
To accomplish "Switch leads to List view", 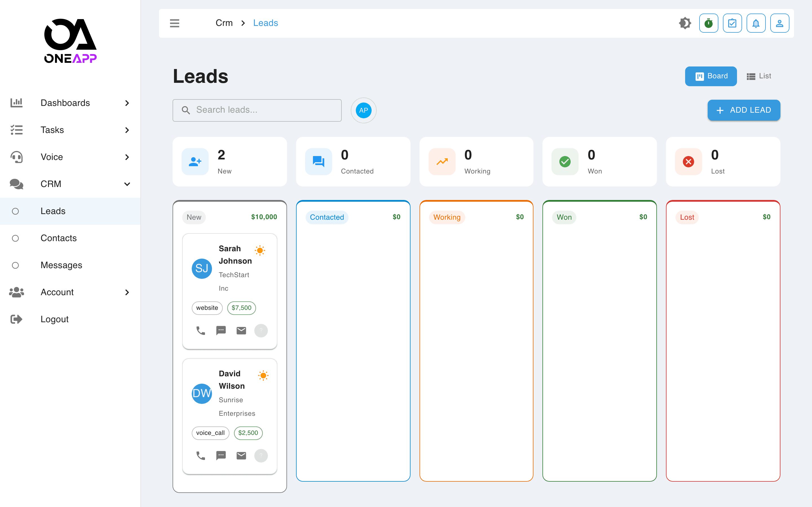I will tap(759, 76).
